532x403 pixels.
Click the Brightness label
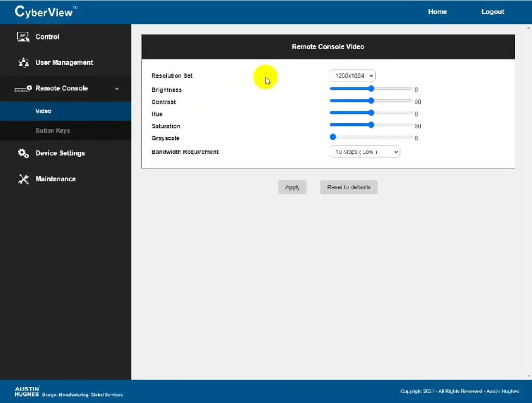coord(167,89)
